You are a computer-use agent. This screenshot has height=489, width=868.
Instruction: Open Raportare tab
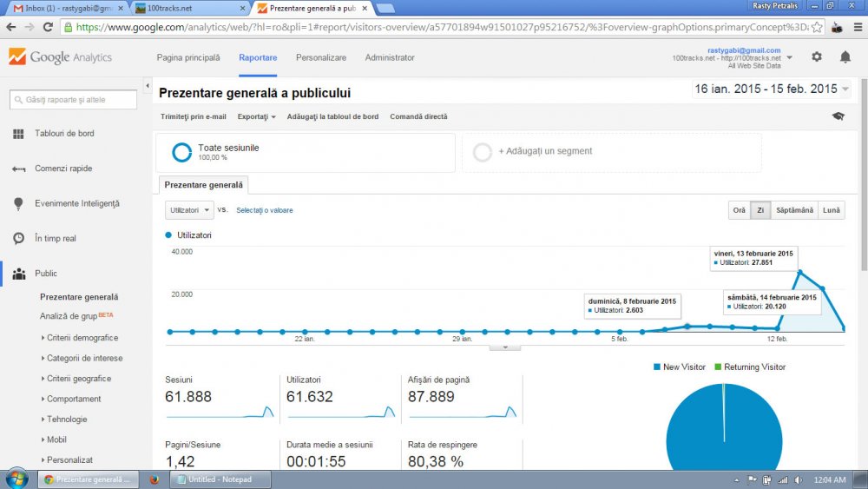[258, 57]
